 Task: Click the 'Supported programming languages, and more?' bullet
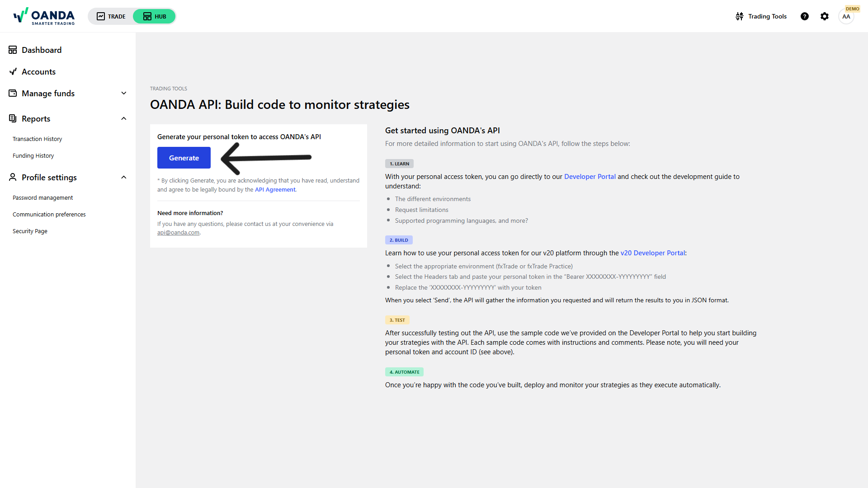(x=461, y=221)
